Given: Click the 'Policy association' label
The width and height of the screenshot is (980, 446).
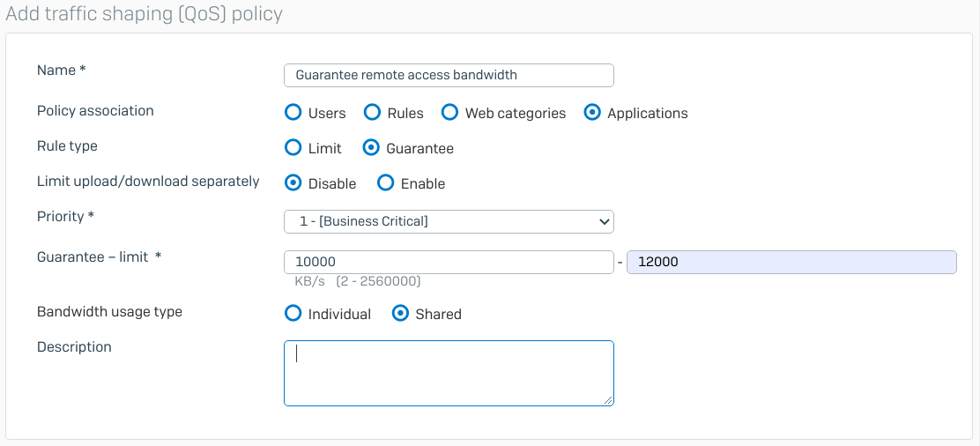Looking at the screenshot, I should (95, 111).
